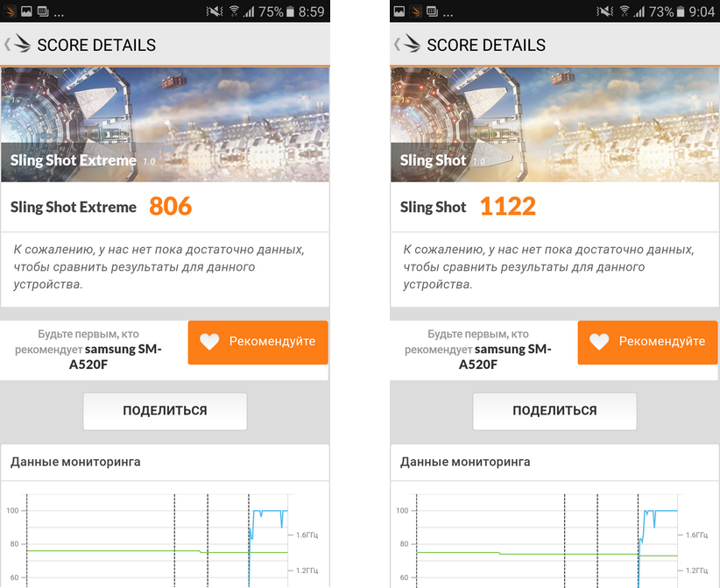
Task: Tap battery icon in right status bar
Action: tap(681, 11)
